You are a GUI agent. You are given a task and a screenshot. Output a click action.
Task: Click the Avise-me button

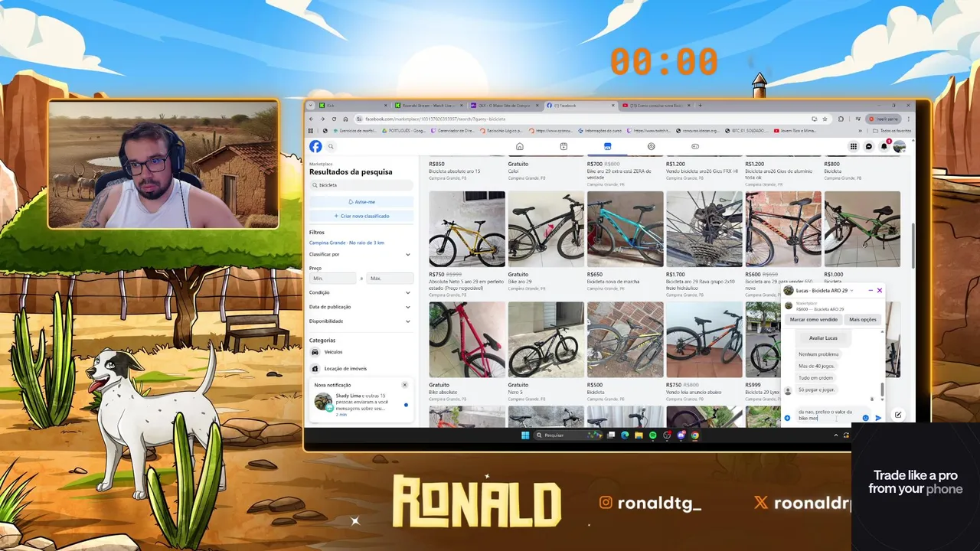coord(361,202)
